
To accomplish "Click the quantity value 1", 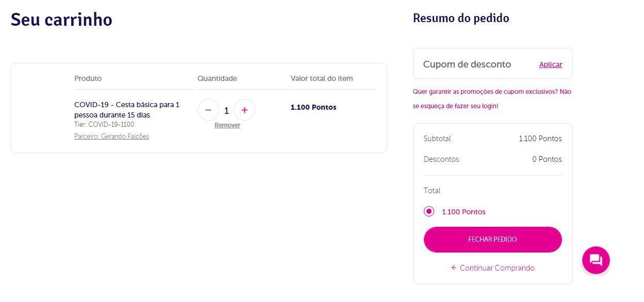I will [226, 110].
